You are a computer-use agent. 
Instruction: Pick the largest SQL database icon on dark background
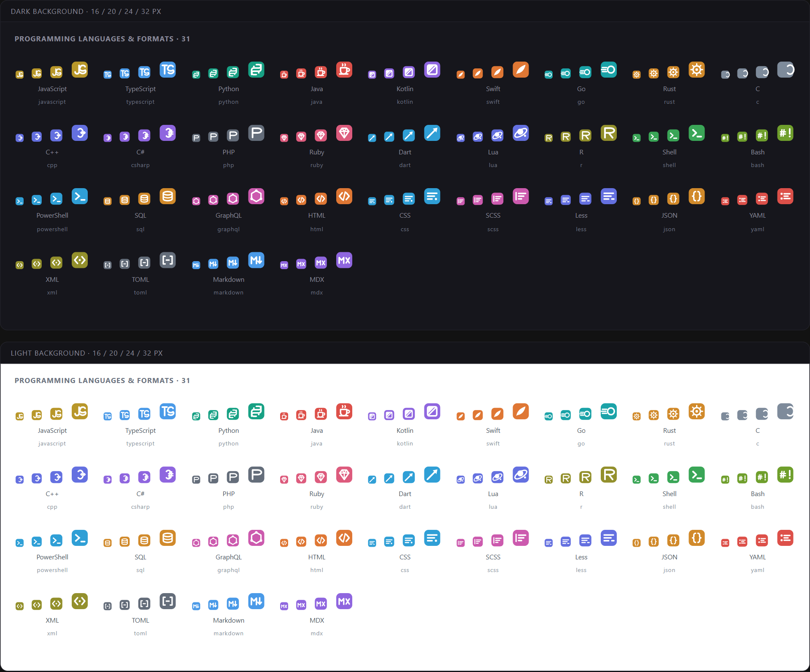coord(168,196)
